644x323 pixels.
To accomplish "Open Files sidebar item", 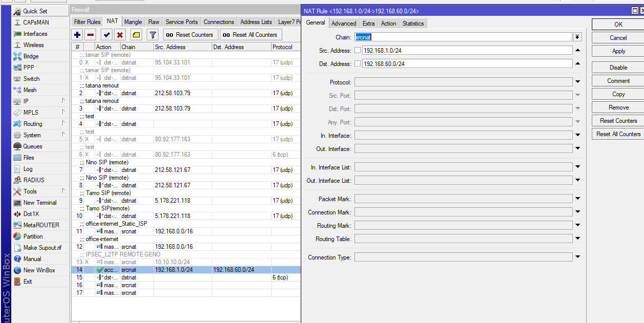I will click(40, 158).
